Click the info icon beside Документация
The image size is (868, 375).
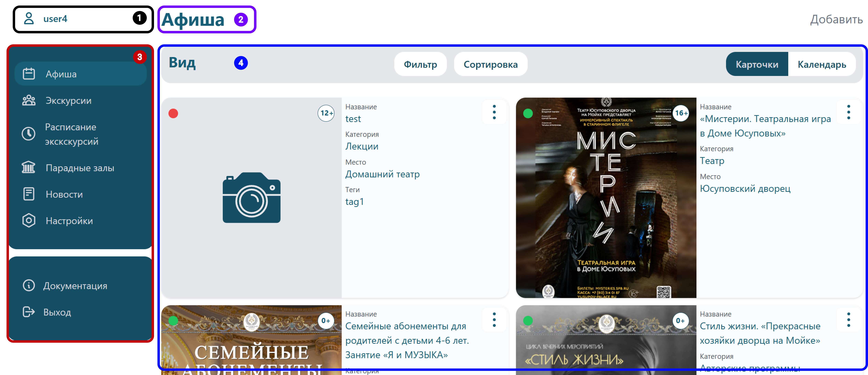pos(29,285)
